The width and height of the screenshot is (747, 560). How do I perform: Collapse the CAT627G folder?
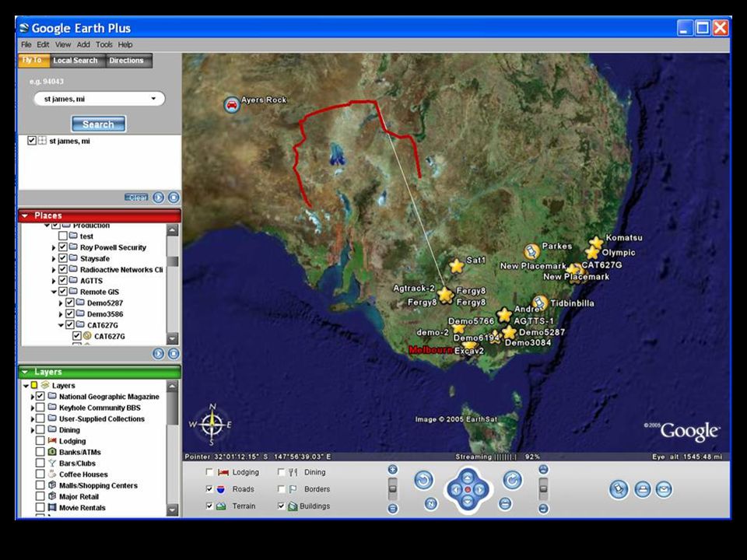pyautogui.click(x=61, y=325)
